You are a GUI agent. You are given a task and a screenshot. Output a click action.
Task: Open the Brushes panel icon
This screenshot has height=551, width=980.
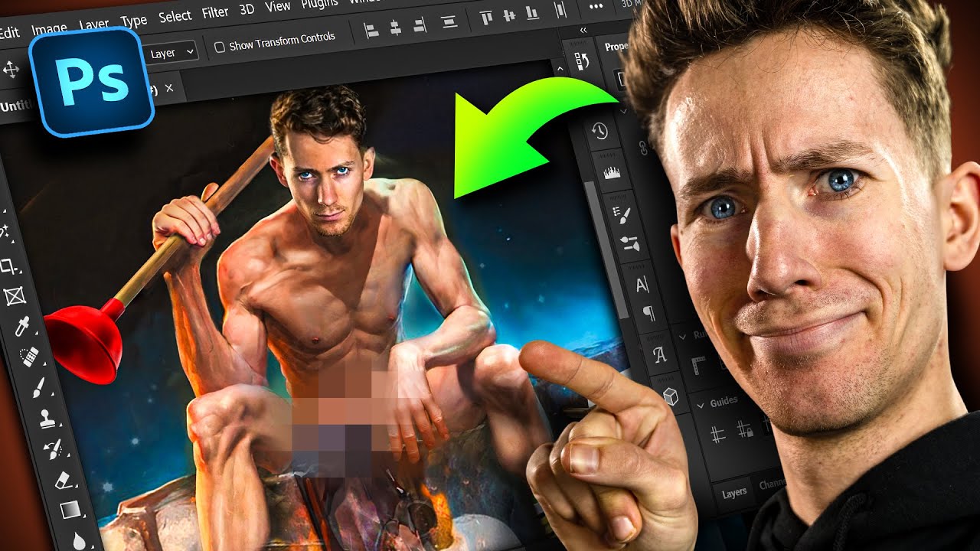click(x=629, y=243)
